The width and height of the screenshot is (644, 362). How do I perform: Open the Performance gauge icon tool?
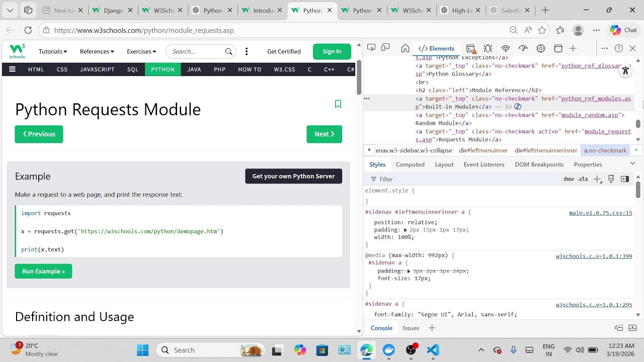[x=523, y=48]
